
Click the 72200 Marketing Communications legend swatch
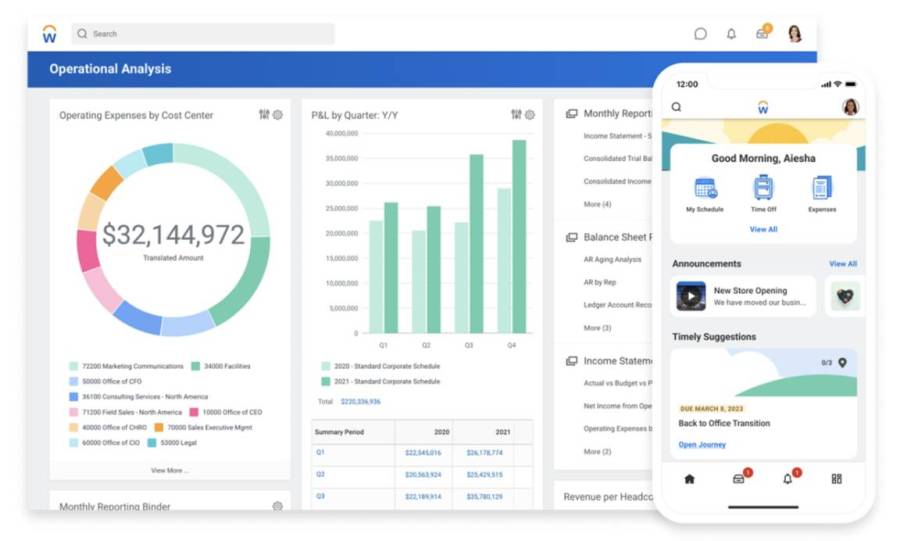pos(73,366)
